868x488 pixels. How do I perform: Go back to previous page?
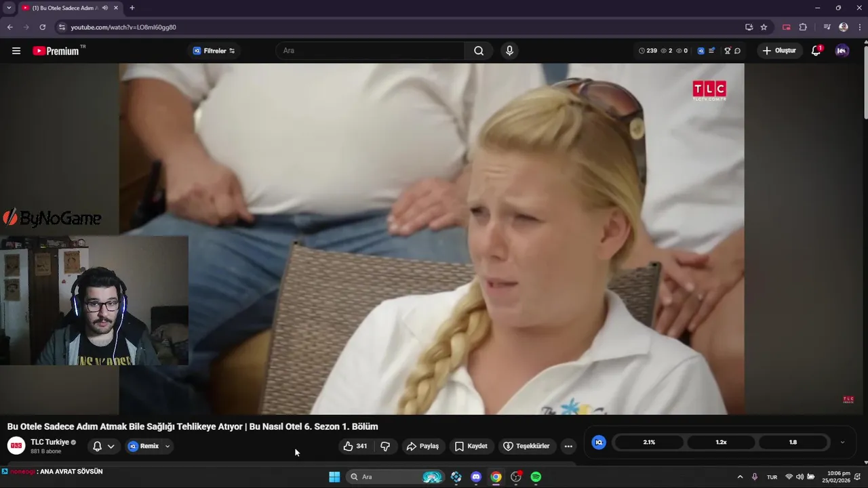[9, 27]
